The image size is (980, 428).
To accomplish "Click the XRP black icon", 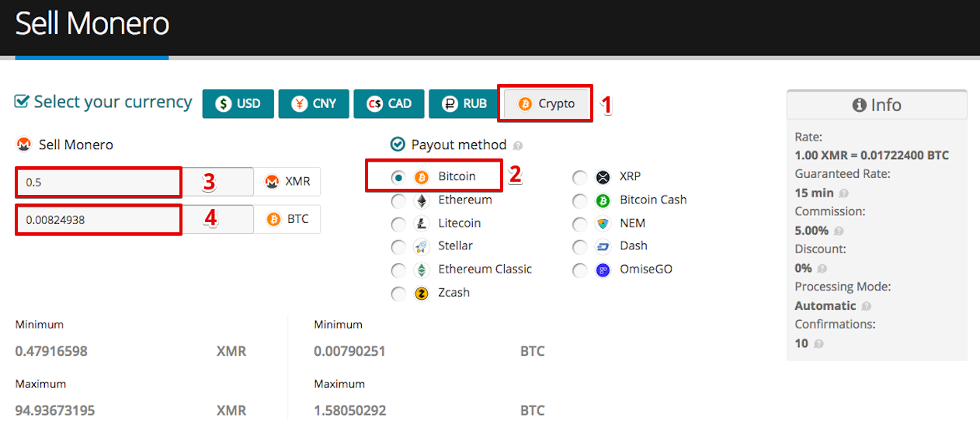I will click(603, 177).
